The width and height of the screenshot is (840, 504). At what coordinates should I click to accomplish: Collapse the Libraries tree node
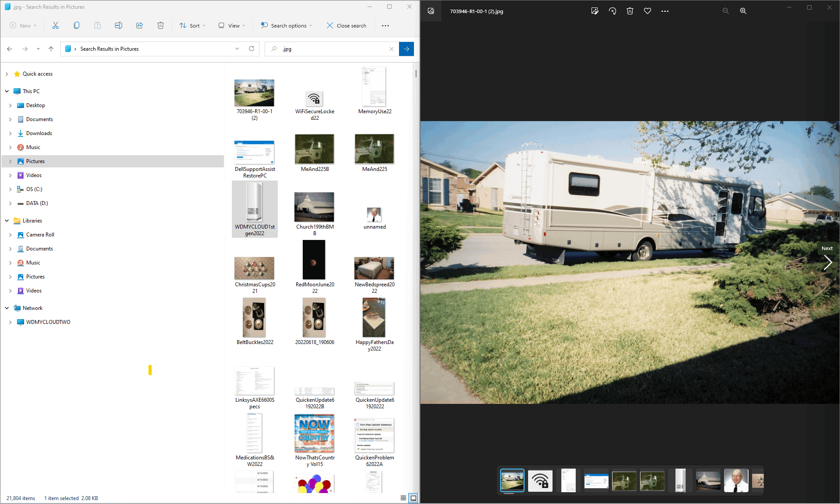tap(7, 221)
